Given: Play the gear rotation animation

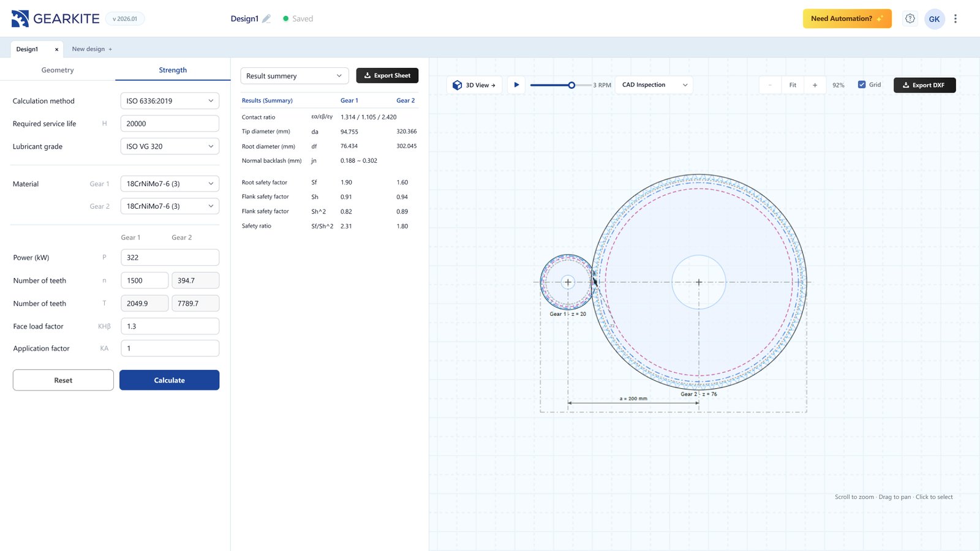Looking at the screenshot, I should point(516,85).
